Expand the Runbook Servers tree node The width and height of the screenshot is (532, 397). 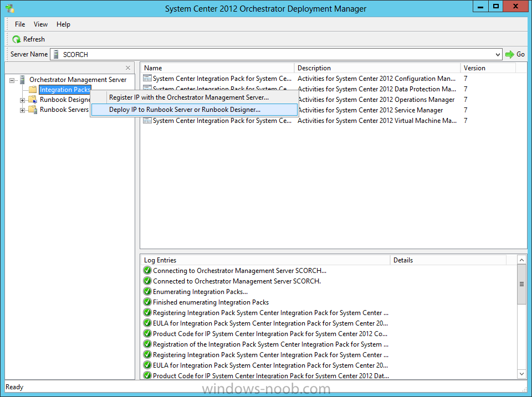point(22,111)
